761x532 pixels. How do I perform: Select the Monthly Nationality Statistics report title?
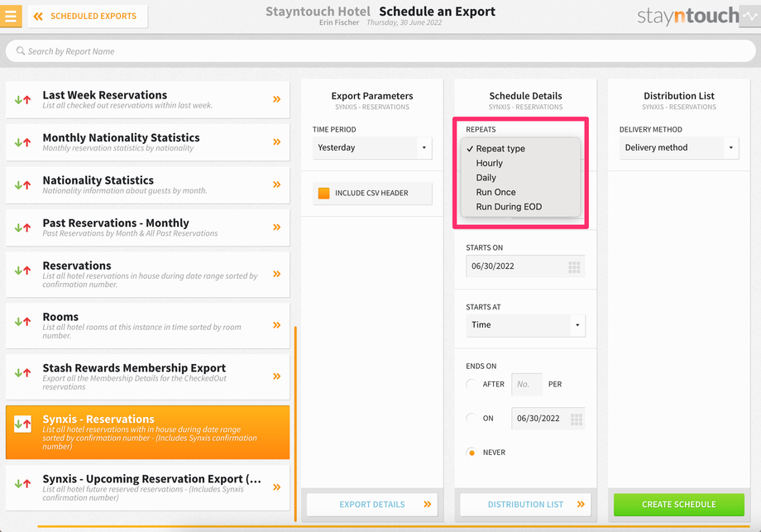(x=121, y=138)
